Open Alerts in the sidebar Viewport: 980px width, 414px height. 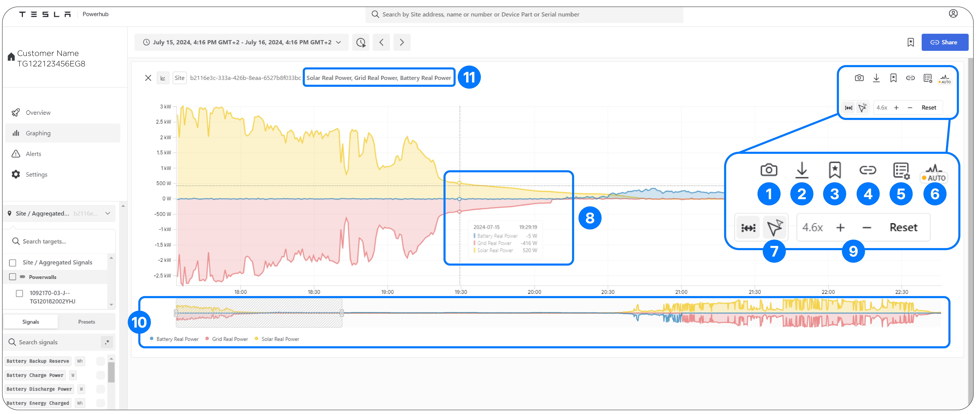(33, 154)
